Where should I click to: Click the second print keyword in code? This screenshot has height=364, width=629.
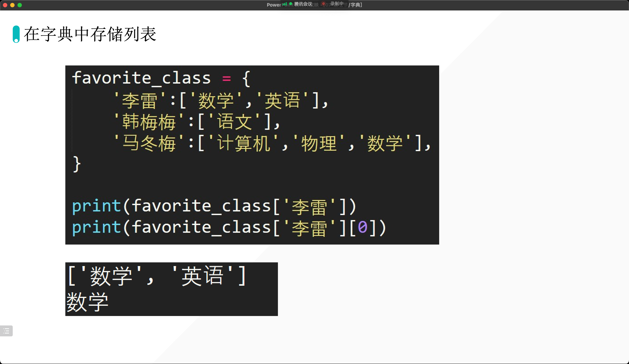coord(96,227)
